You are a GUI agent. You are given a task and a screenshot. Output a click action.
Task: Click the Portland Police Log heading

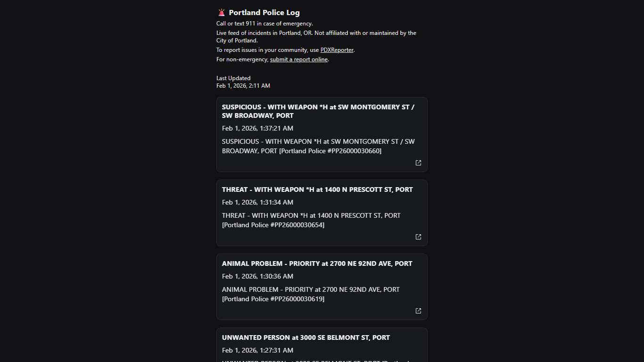tap(264, 13)
